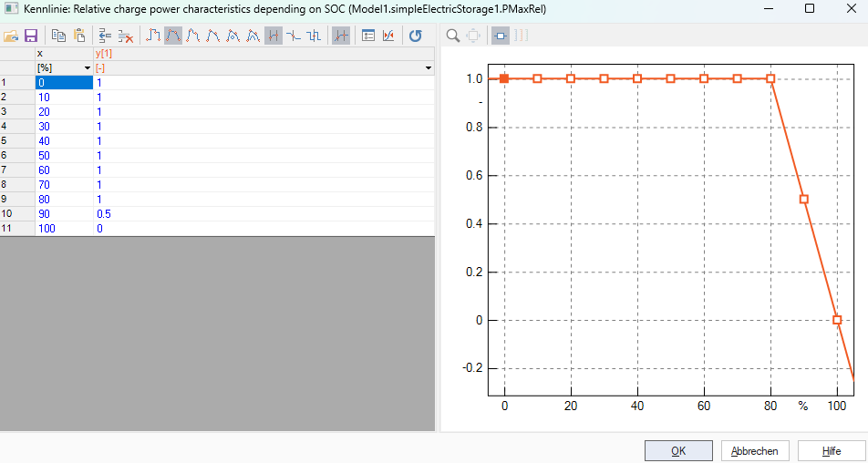Click the plot point at x=40
Image resolution: width=868 pixels, height=463 pixels.
coord(637,78)
